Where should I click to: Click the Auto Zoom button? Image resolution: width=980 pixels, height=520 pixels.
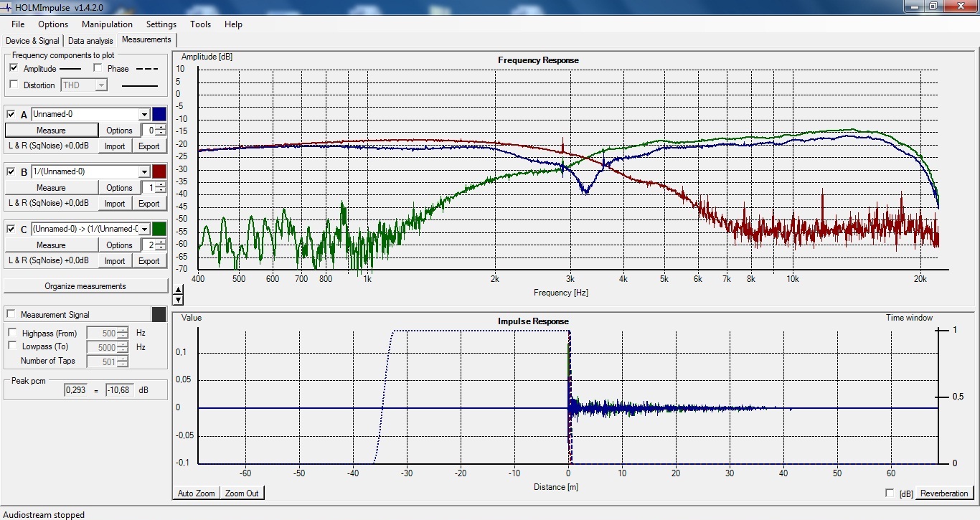(196, 493)
